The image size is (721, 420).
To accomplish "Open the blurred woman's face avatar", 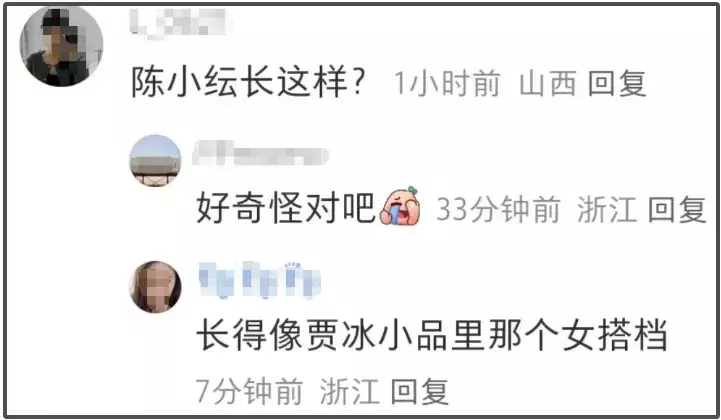I will tap(155, 287).
